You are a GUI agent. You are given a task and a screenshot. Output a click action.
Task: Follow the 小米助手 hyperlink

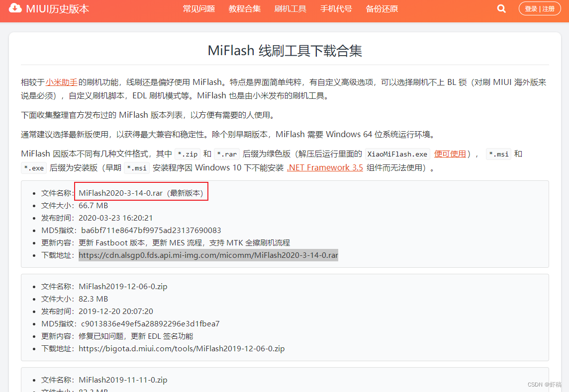(62, 82)
